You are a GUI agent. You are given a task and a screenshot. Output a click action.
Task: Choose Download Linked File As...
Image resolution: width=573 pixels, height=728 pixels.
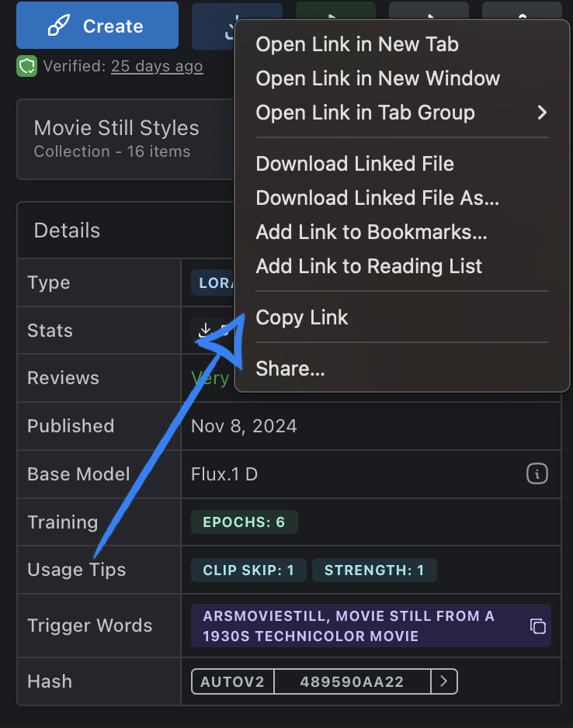pyautogui.click(x=377, y=198)
